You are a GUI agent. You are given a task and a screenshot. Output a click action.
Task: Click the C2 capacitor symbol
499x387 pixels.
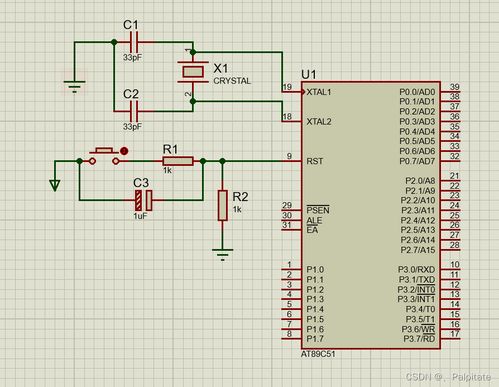coord(133,111)
